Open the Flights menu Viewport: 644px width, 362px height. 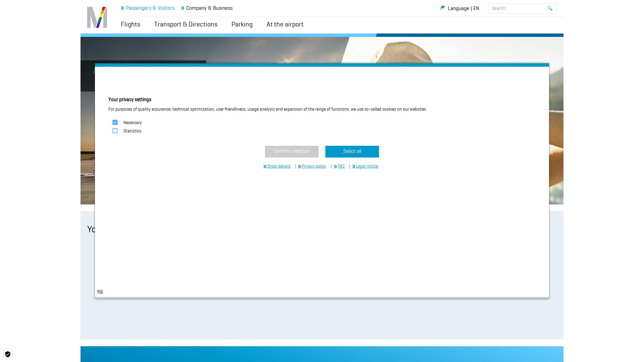pyautogui.click(x=130, y=24)
